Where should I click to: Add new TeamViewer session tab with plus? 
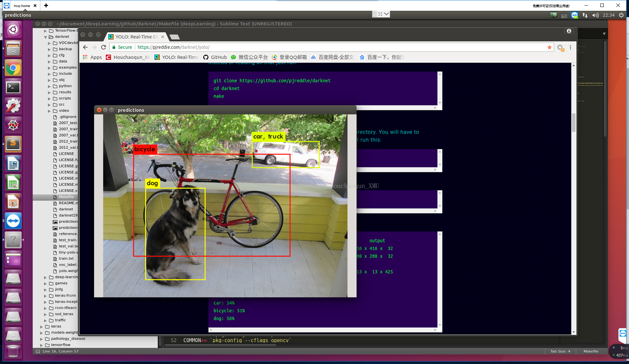point(46,6)
